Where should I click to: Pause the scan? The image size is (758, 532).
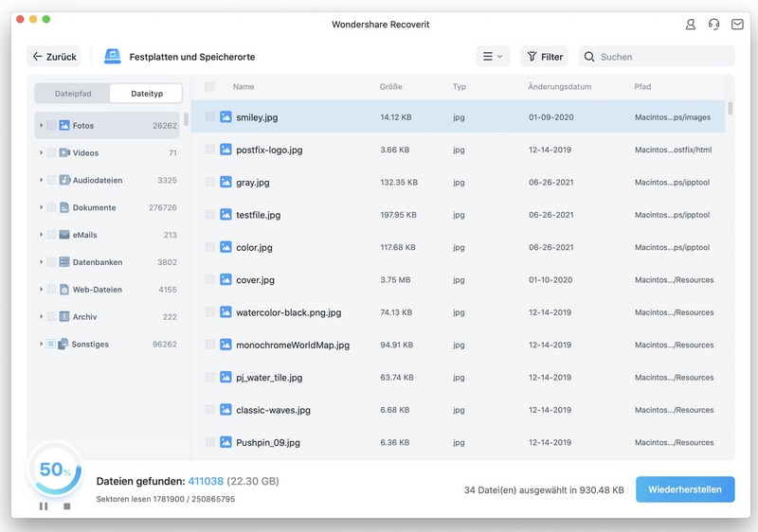coord(44,505)
